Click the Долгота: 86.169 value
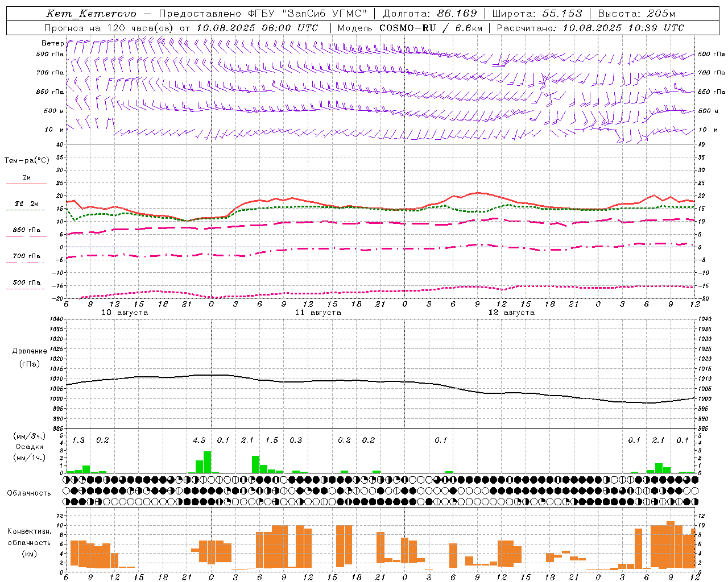Image resolution: width=728 pixels, height=582 pixels. [430, 14]
